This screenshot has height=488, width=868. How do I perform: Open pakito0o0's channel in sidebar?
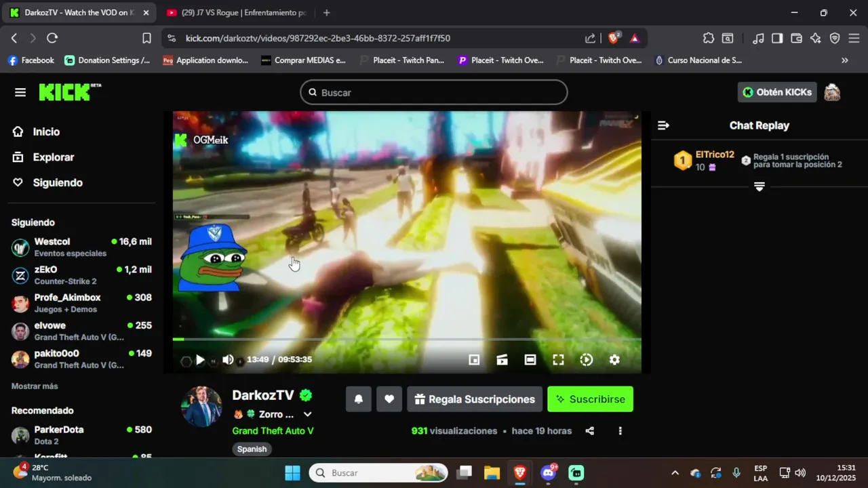(x=81, y=359)
